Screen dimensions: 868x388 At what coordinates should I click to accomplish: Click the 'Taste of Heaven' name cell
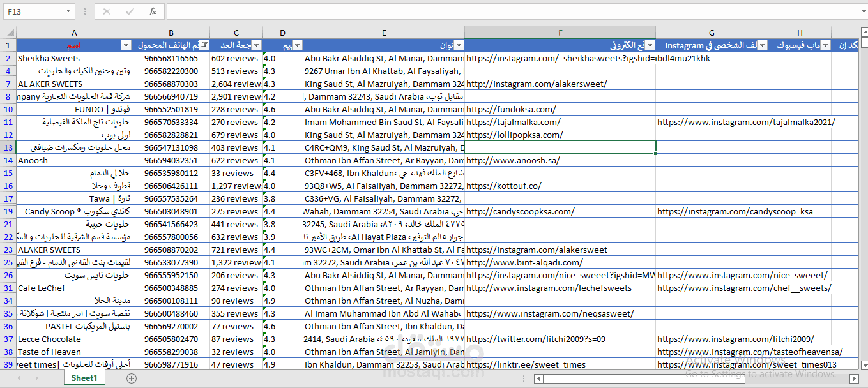pyautogui.click(x=74, y=352)
